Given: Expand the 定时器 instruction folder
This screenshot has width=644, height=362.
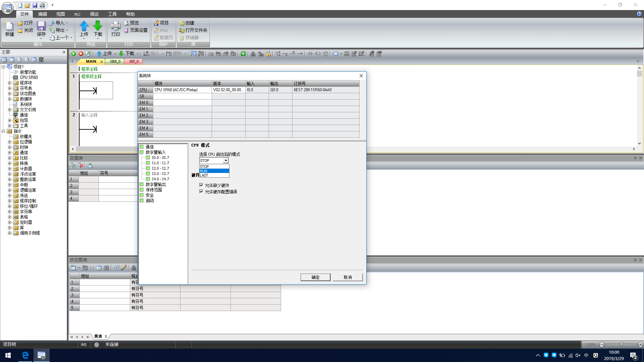Looking at the screenshot, I should [x=10, y=222].
